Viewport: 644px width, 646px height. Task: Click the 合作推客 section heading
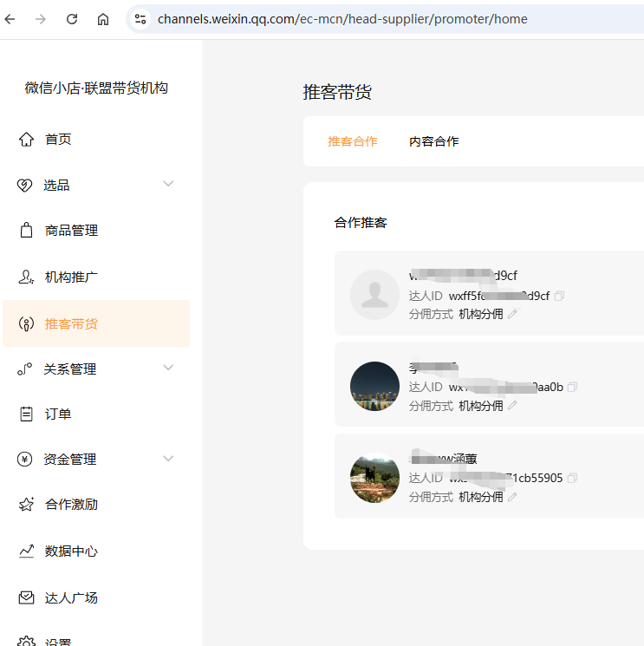(x=361, y=223)
